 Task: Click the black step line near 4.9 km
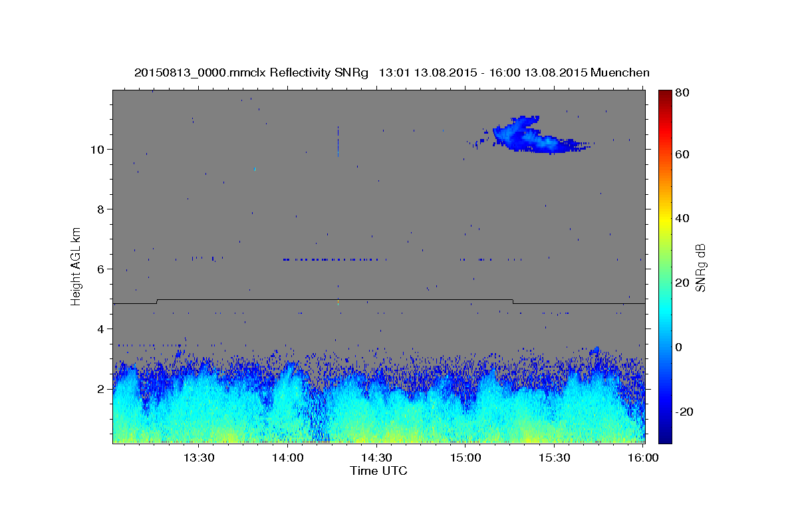tap(378, 301)
